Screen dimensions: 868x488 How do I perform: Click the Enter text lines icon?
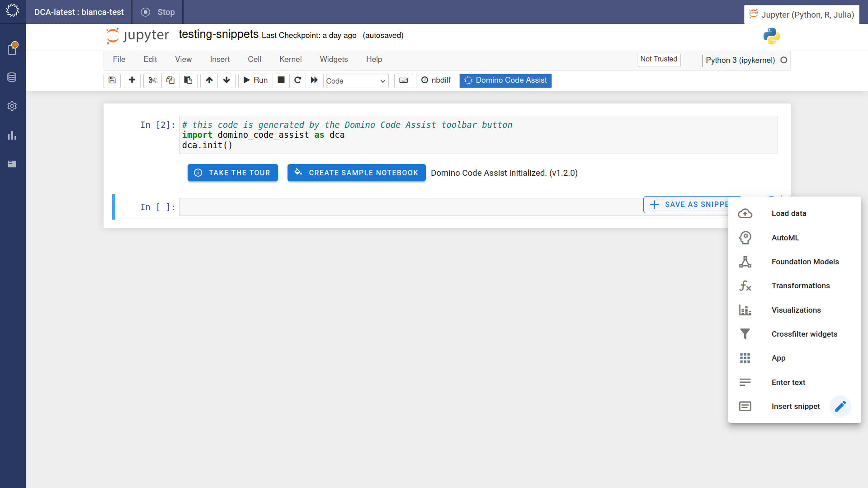point(745,382)
